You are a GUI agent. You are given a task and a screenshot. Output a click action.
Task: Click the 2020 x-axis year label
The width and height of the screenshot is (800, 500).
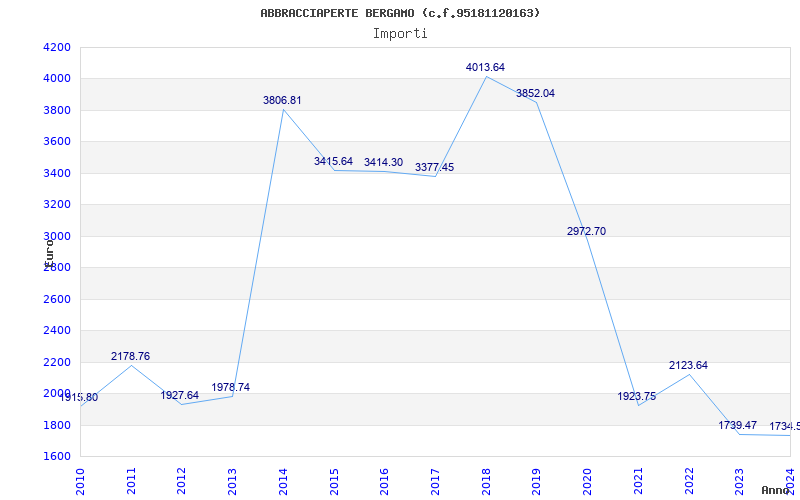tap(587, 481)
